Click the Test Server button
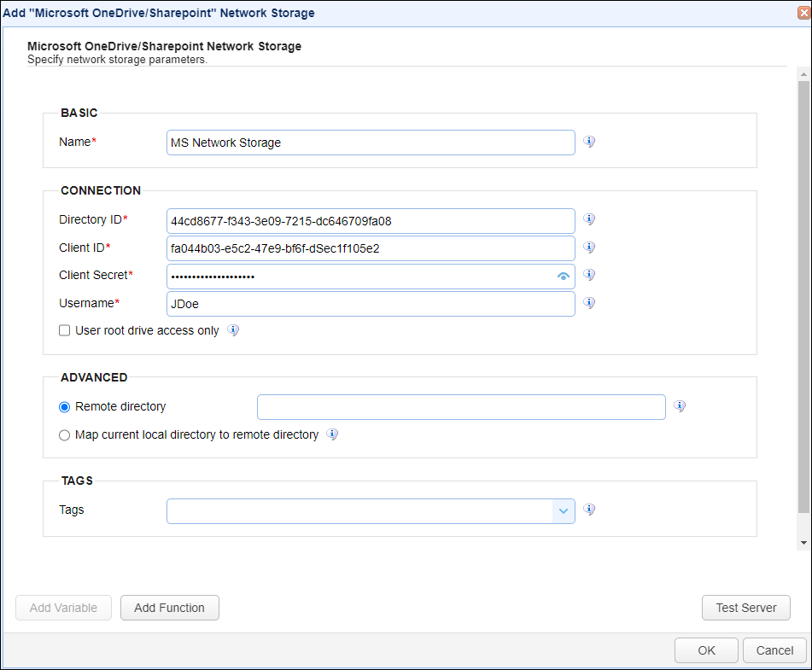This screenshot has height=670, width=812. (745, 608)
